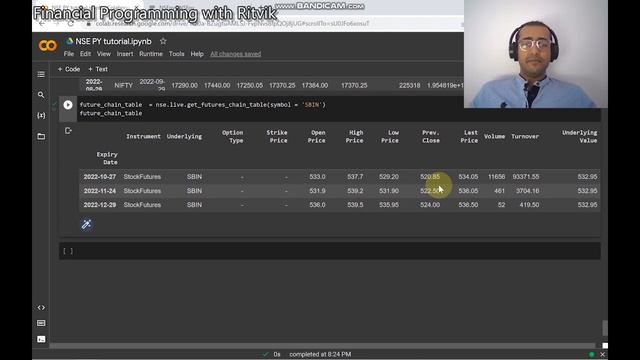Click the NIFTY cell in previous output
This screenshot has width=640, height=360.
click(123, 85)
